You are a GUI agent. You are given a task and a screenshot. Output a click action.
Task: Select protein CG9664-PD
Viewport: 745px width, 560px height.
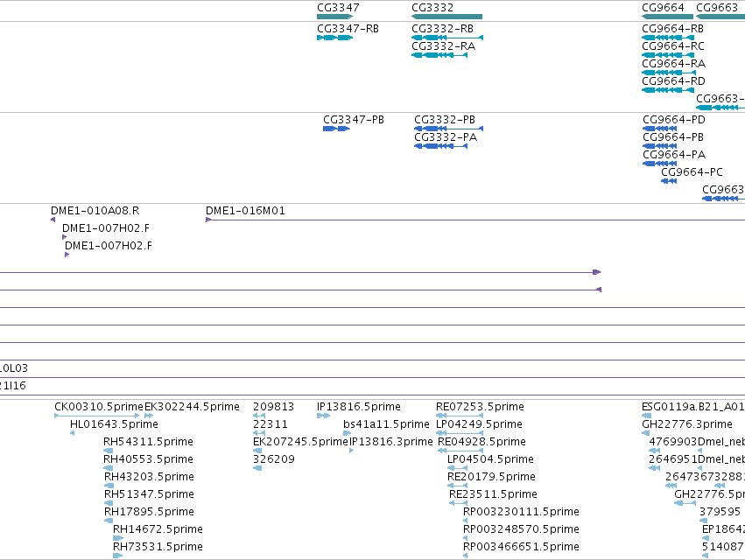674,120
